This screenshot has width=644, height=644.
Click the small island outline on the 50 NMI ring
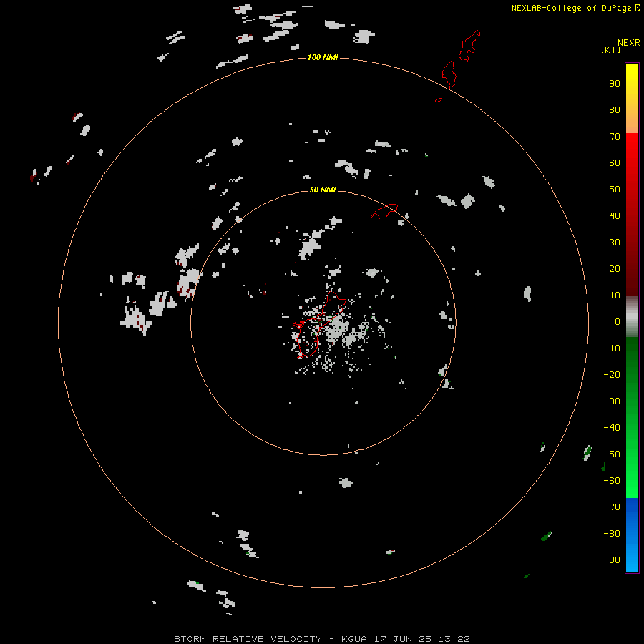pos(384,211)
